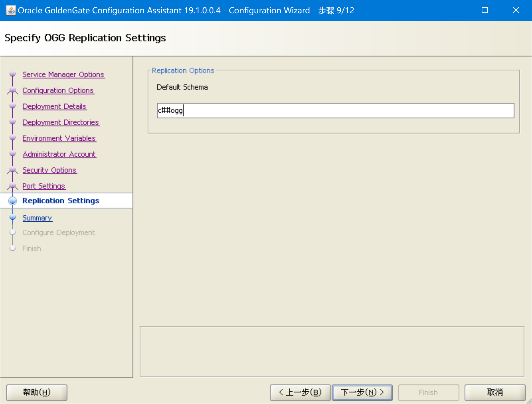Click the empty message pane below options
Viewport: 532px width, 404px height.
coord(332,351)
